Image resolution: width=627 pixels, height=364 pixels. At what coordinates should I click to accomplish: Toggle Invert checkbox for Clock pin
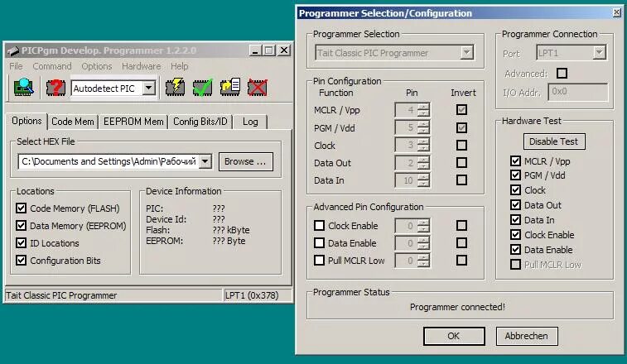pyautogui.click(x=461, y=145)
